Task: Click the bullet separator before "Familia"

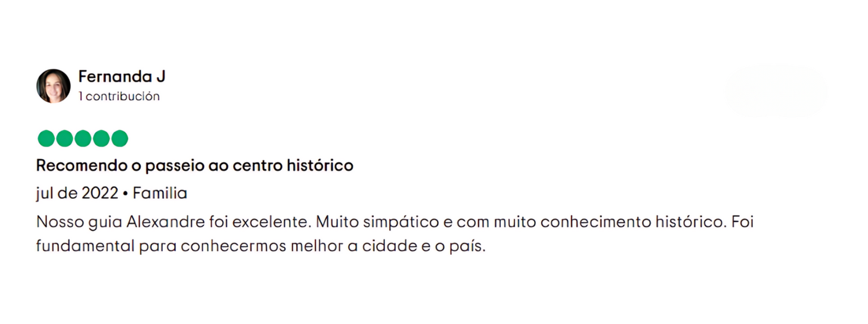Action: point(125,194)
